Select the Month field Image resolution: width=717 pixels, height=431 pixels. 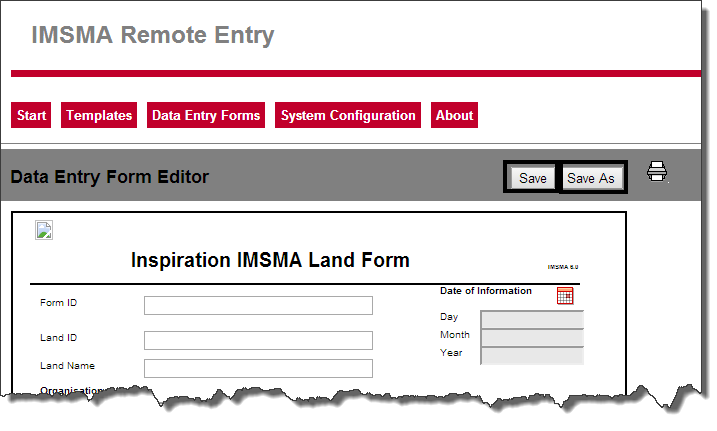532,337
